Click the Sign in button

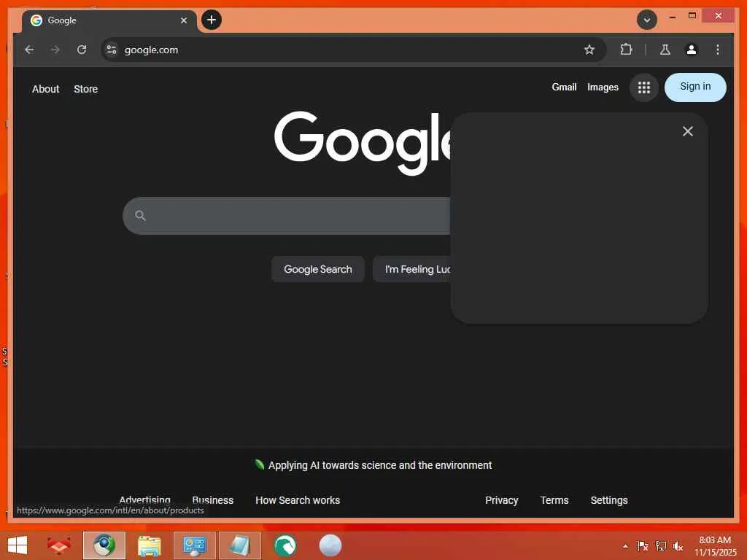click(695, 87)
